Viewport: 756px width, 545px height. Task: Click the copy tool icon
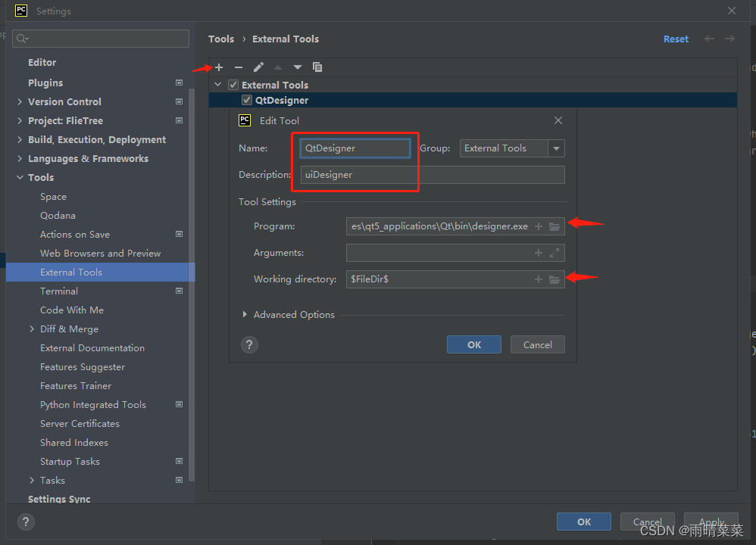pos(317,67)
